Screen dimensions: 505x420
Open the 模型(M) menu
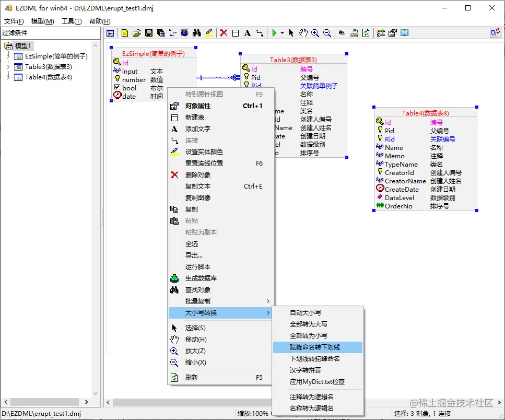42,21
